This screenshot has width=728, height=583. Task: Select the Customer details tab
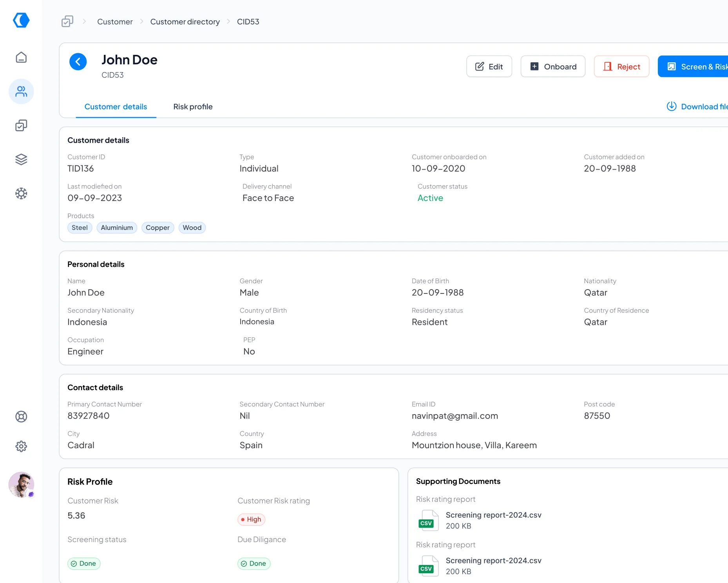tap(116, 107)
